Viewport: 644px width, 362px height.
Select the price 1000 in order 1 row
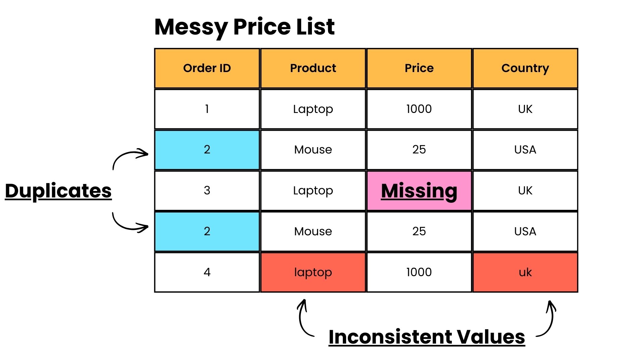419,109
